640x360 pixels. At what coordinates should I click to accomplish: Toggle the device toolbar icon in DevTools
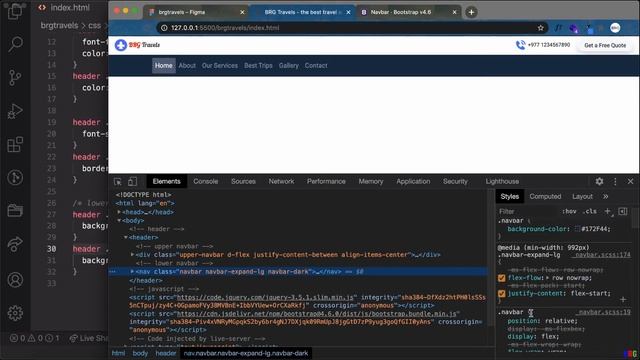pos(132,182)
